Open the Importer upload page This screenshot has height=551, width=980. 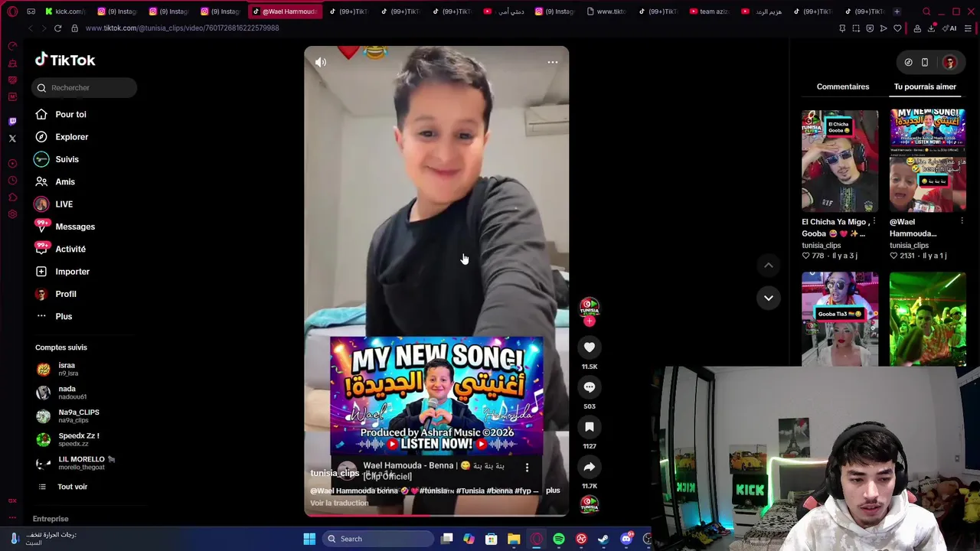click(x=72, y=272)
